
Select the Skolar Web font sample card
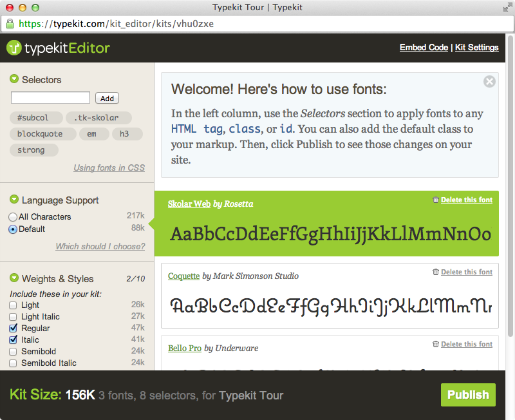click(x=326, y=224)
